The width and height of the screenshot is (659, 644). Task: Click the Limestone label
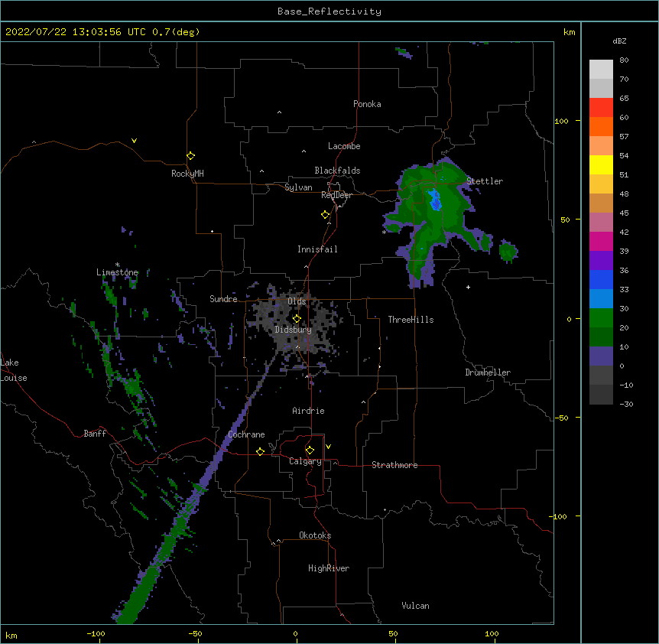[117, 272]
